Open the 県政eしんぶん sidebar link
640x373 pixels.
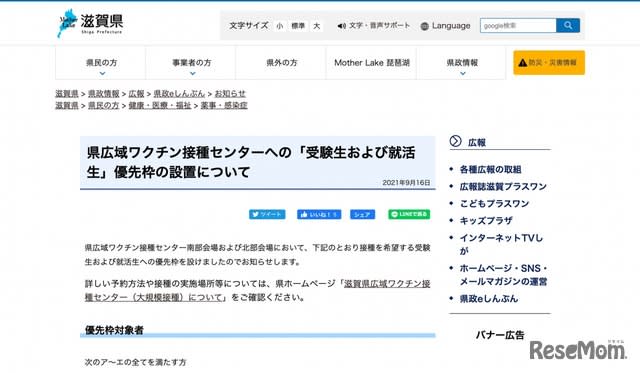tap(489, 299)
